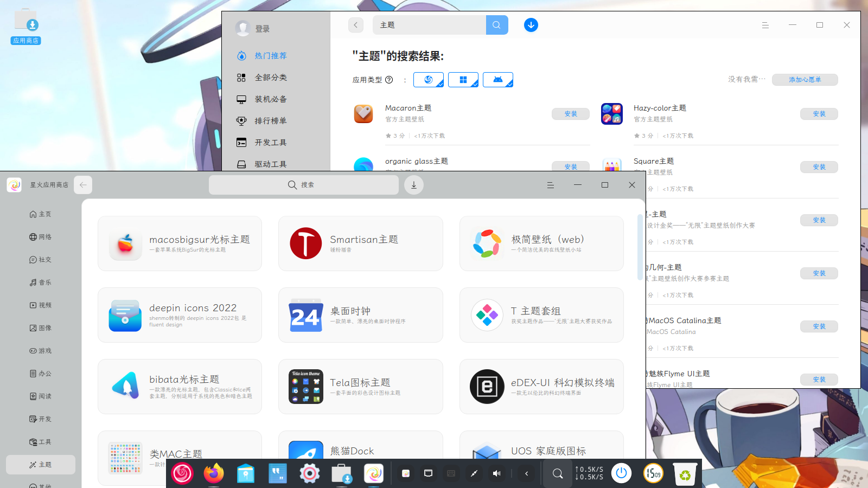Select 游戏 category in the sidebar
The height and width of the screenshot is (488, 868).
click(x=41, y=351)
